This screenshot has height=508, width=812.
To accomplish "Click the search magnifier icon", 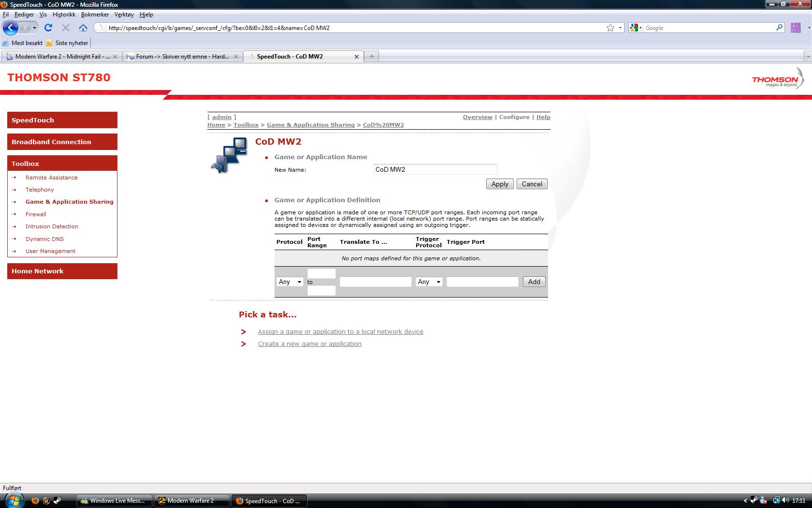I will pos(779,28).
